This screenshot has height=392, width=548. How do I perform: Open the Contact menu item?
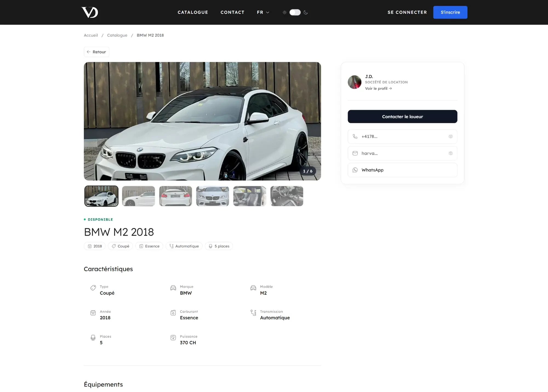click(x=232, y=12)
